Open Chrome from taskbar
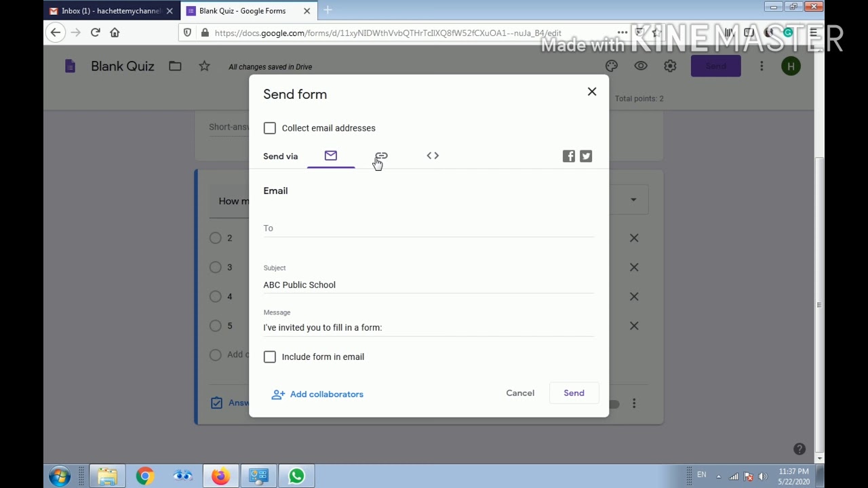Image resolution: width=868 pixels, height=488 pixels. tap(144, 476)
